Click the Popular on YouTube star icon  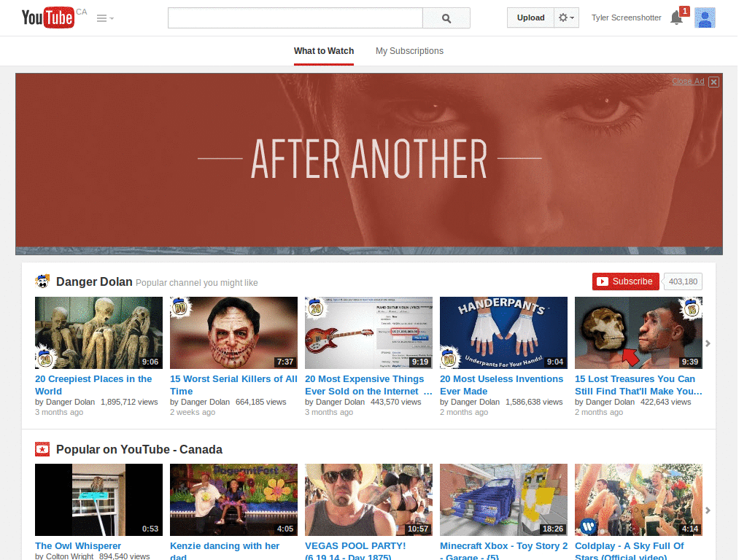pyautogui.click(x=42, y=449)
